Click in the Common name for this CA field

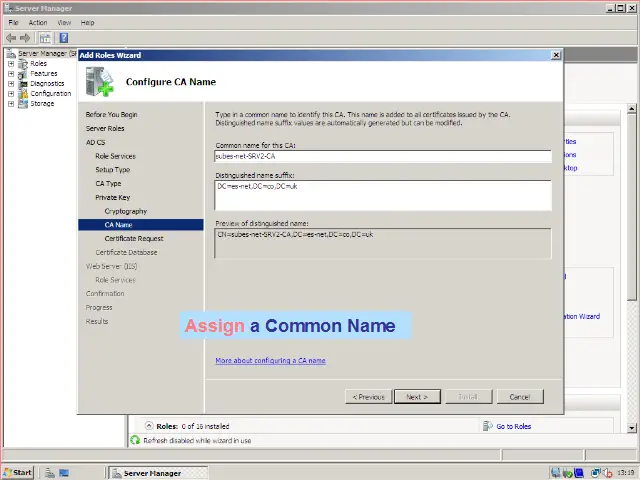coord(383,156)
